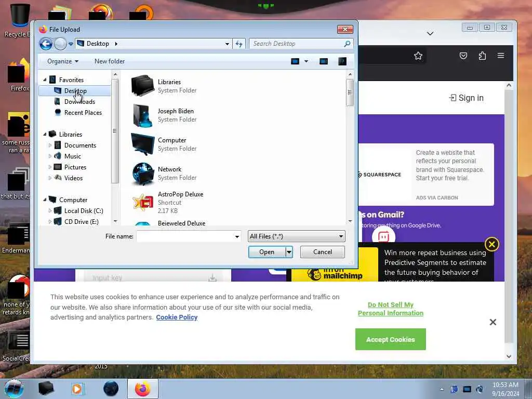Click the refresh button beside the address bar
This screenshot has width=532, height=399.
239,44
